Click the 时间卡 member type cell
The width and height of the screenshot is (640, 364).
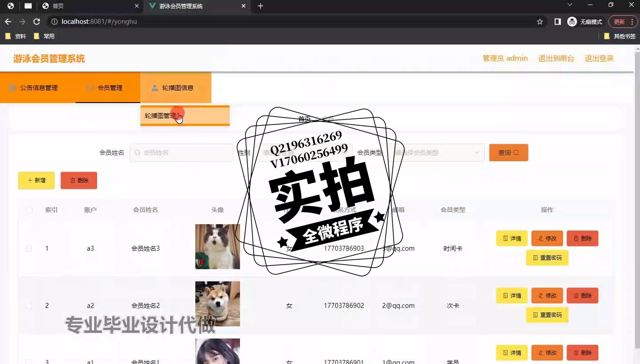pos(453,249)
